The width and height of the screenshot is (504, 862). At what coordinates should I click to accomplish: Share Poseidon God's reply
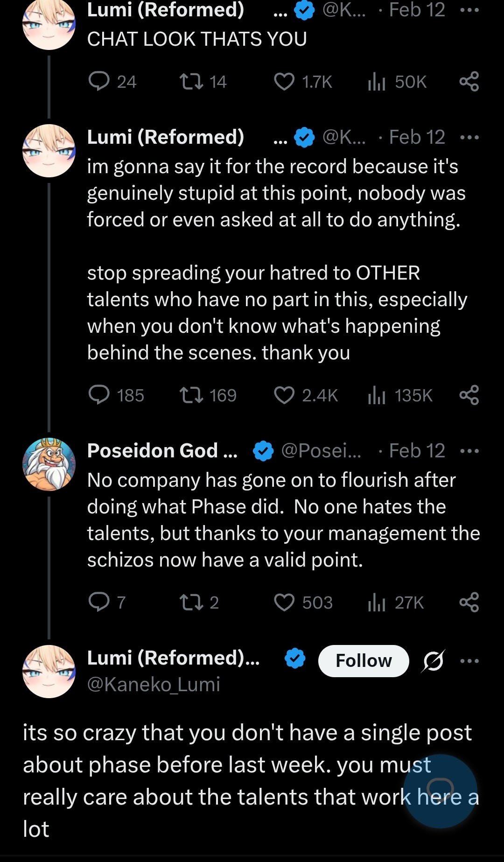[x=469, y=603]
